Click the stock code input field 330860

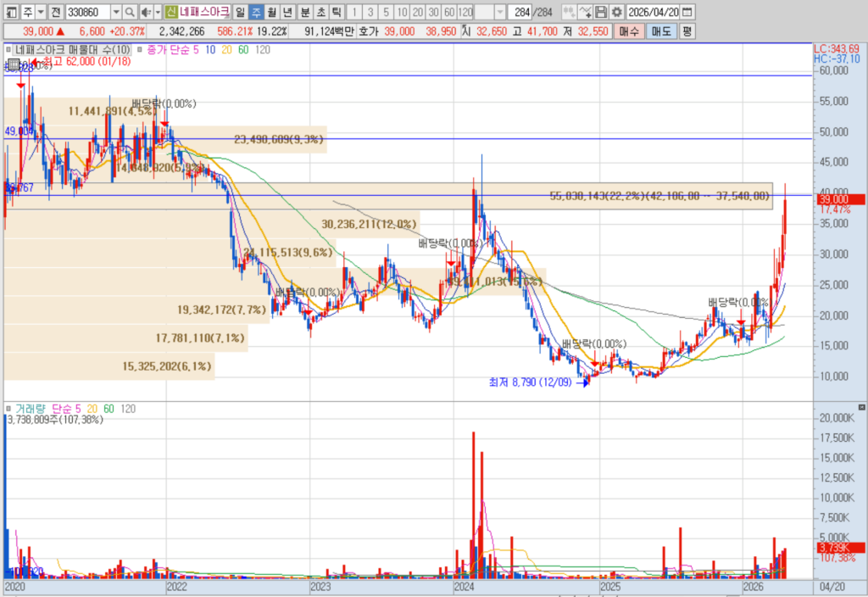[x=87, y=12]
